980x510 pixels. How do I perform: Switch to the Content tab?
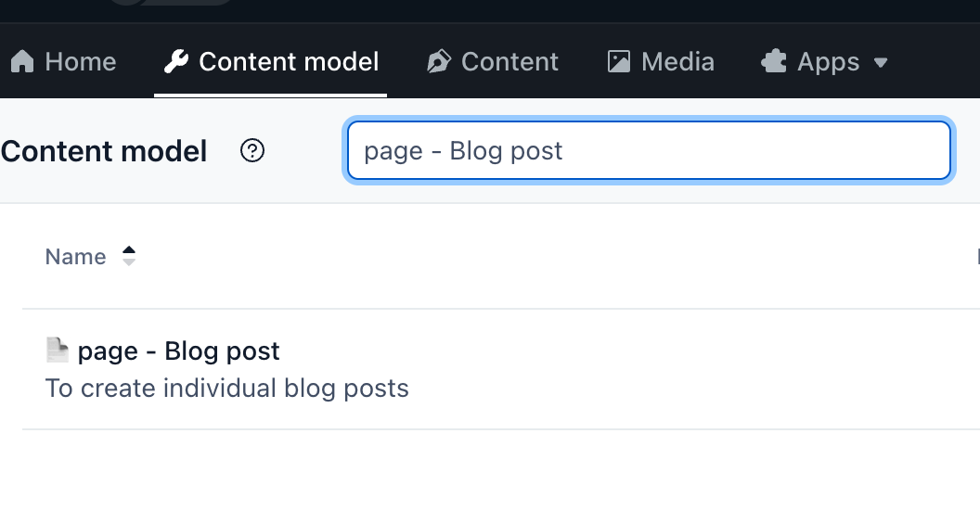509,62
